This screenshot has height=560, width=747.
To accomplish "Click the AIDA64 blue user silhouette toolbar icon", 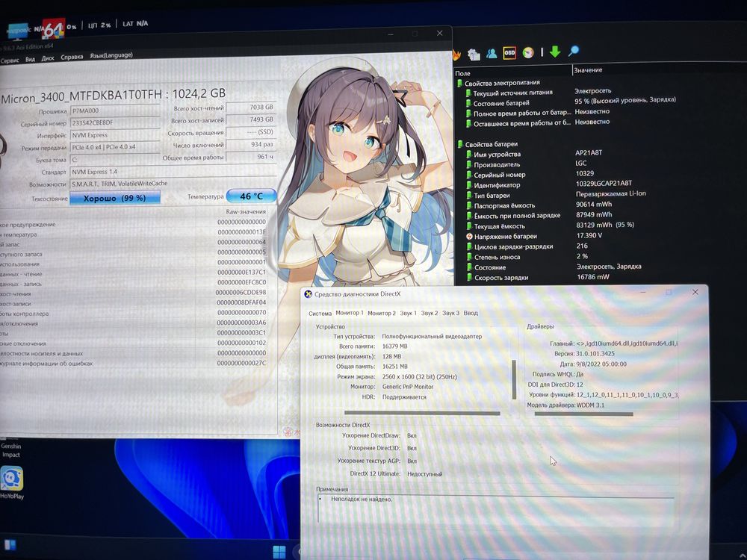I will (492, 53).
